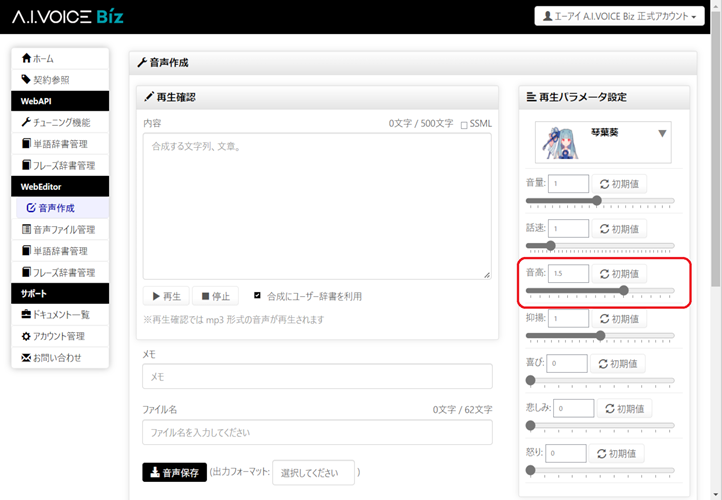722x500 pixels.
Task: Click the 音高 value field
Action: [568, 273]
